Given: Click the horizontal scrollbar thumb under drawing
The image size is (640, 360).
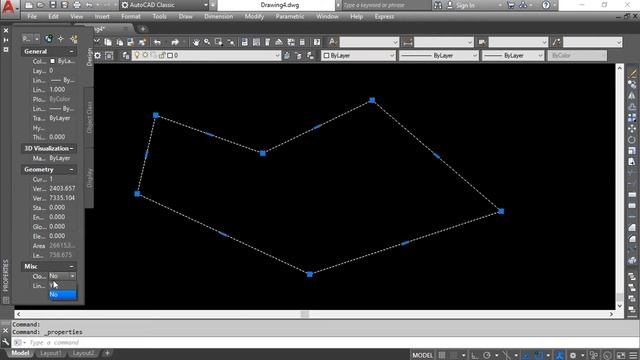Looking at the screenshot, I should pos(305,314).
